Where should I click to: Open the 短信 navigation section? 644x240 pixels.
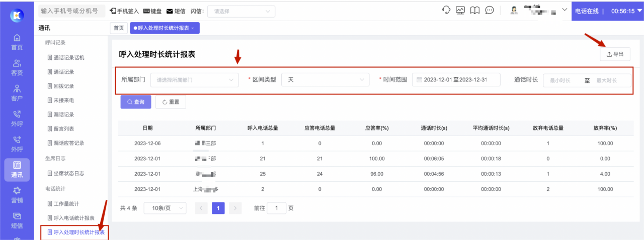tap(17, 220)
